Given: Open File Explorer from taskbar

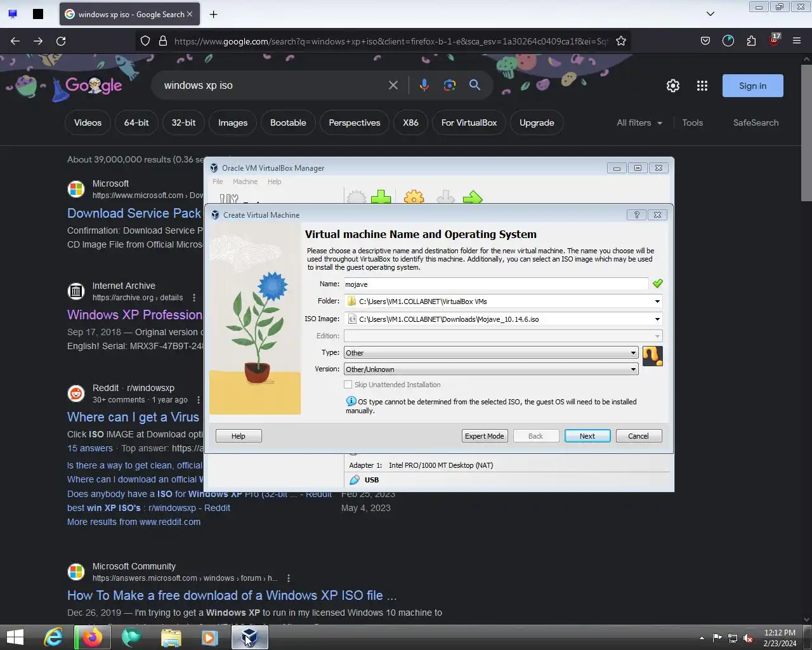Looking at the screenshot, I should (x=171, y=637).
